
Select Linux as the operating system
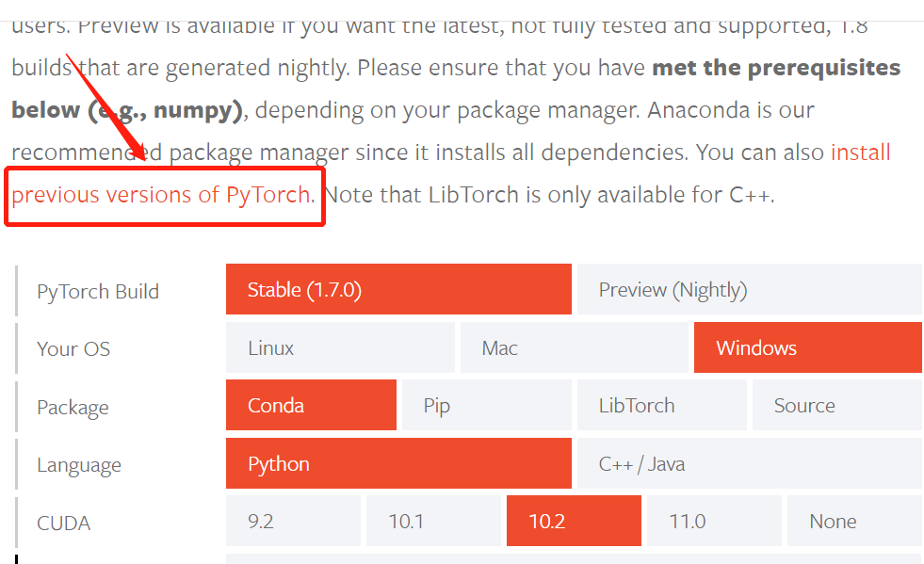[340, 347]
